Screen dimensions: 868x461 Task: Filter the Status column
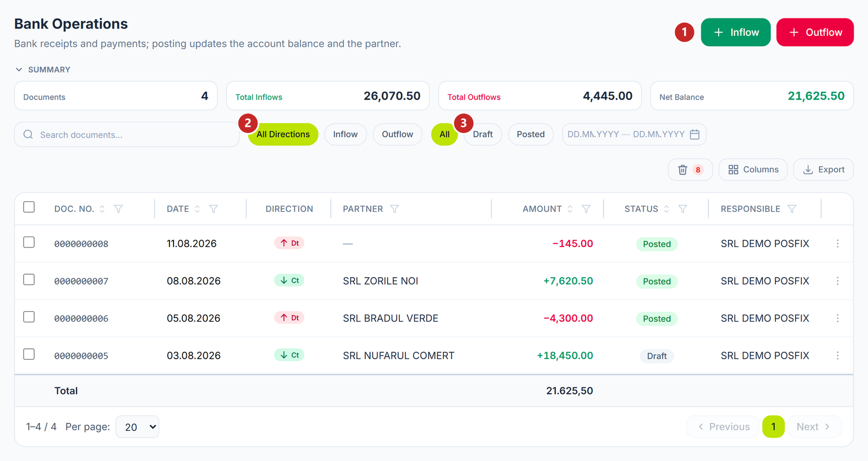[x=683, y=209]
